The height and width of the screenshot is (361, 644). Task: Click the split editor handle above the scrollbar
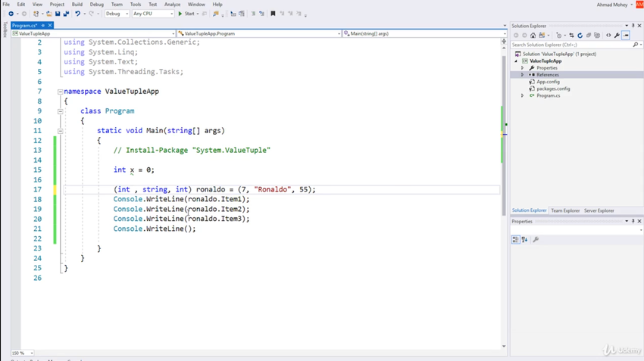click(x=504, y=42)
